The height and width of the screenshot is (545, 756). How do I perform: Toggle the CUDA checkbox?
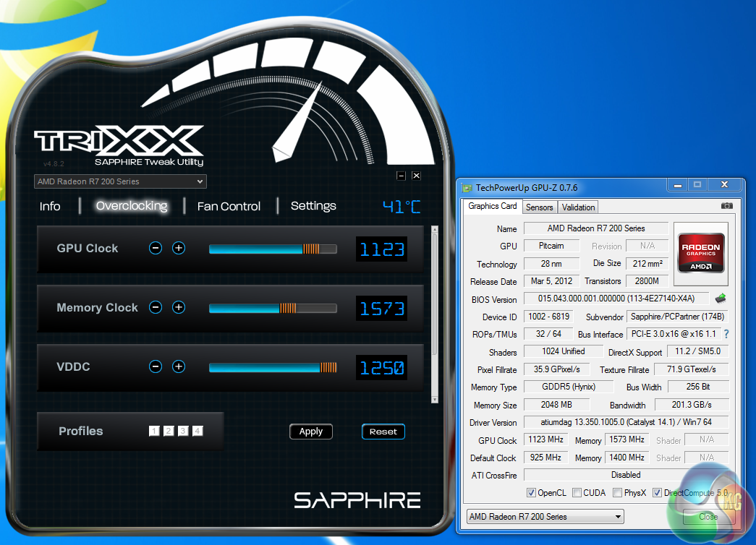577,492
